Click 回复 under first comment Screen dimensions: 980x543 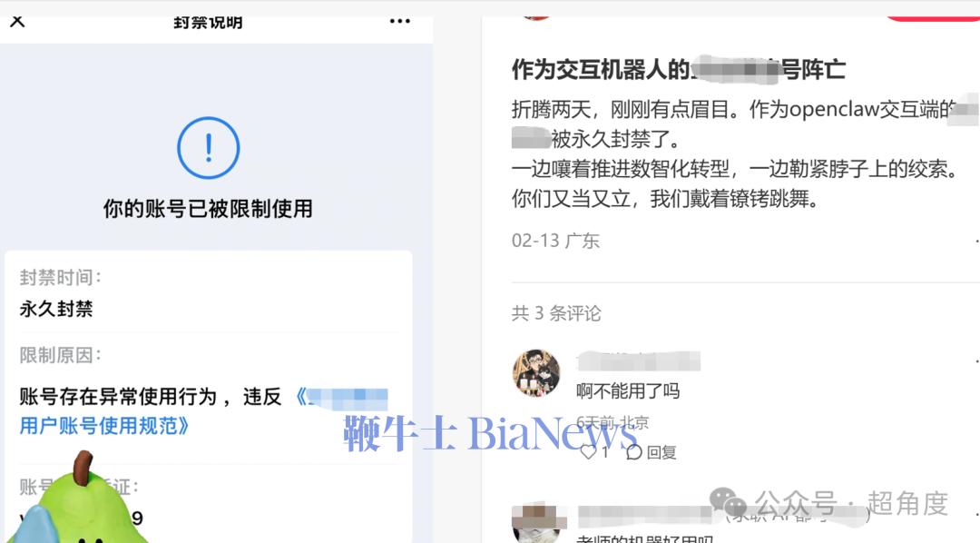click(661, 452)
